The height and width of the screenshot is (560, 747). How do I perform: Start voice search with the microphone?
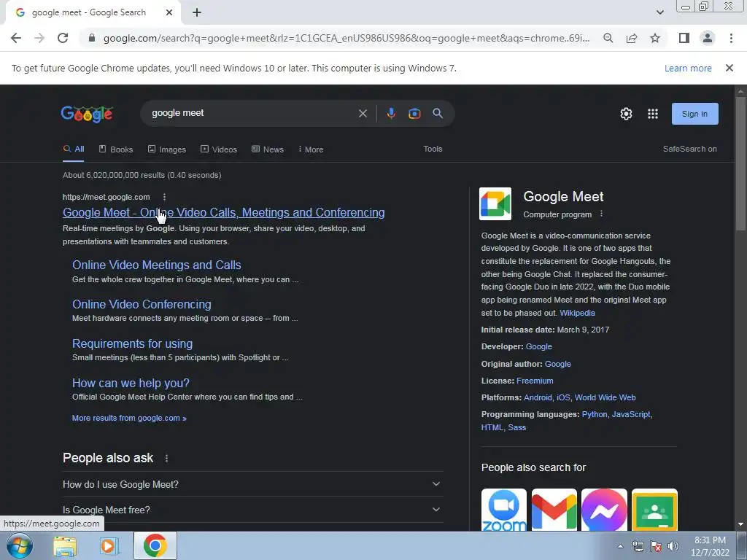pos(391,113)
